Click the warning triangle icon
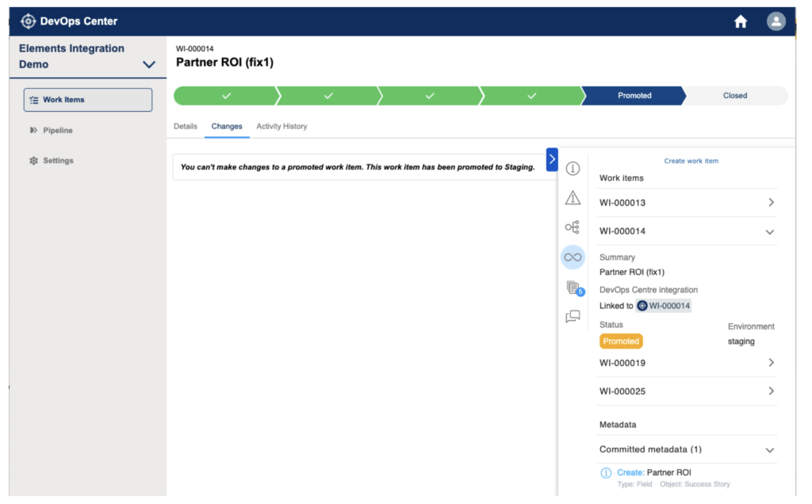The height and width of the screenshot is (504, 812). click(x=573, y=198)
